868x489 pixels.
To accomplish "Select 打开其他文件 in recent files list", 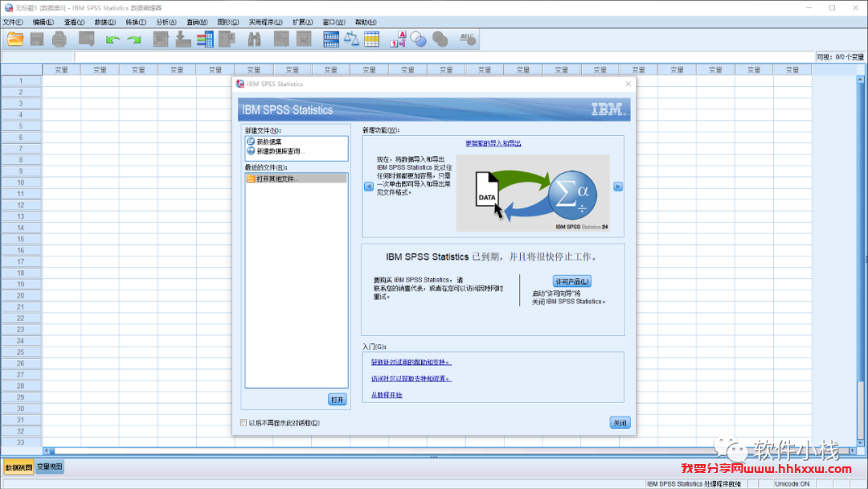I will (x=296, y=179).
